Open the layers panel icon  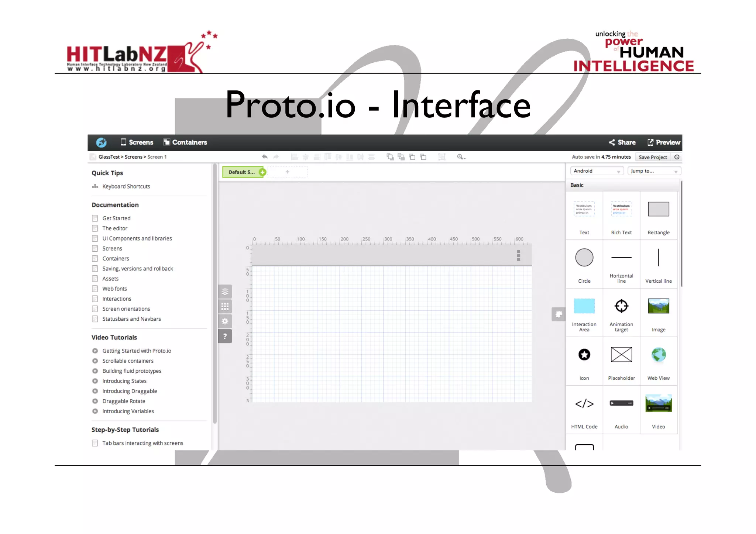click(225, 292)
